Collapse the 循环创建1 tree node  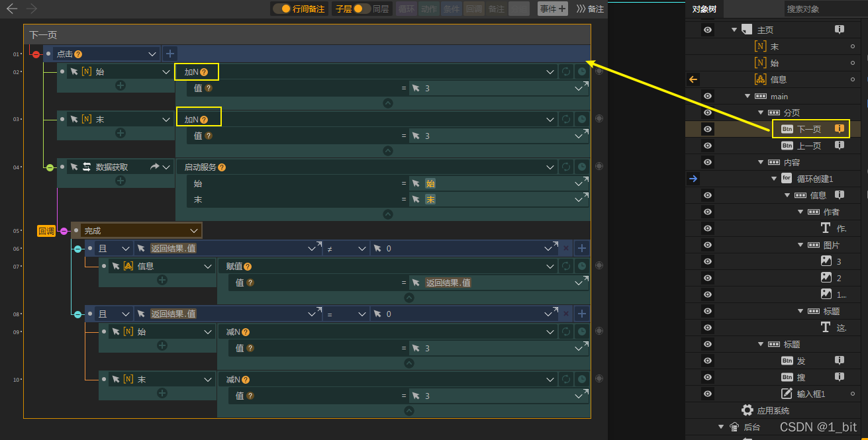click(x=775, y=179)
